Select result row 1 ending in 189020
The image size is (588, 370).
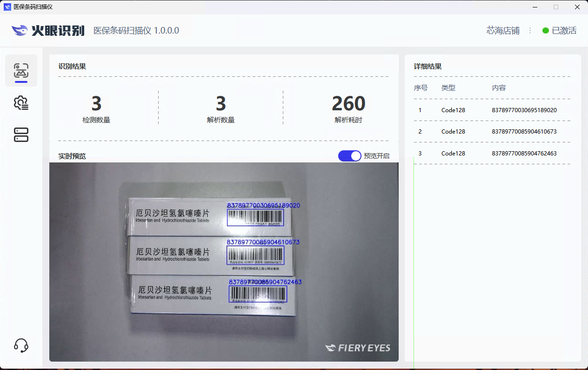(491, 110)
